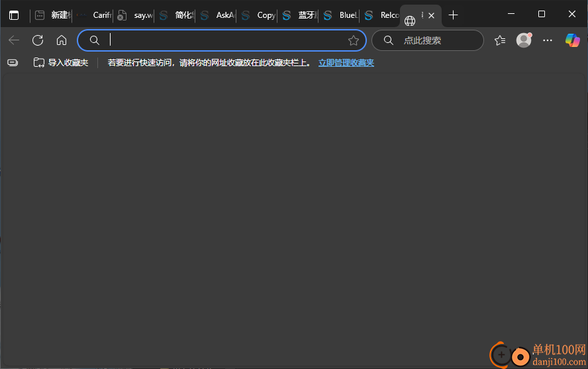Click the magnifier icon in address bar

click(95, 40)
